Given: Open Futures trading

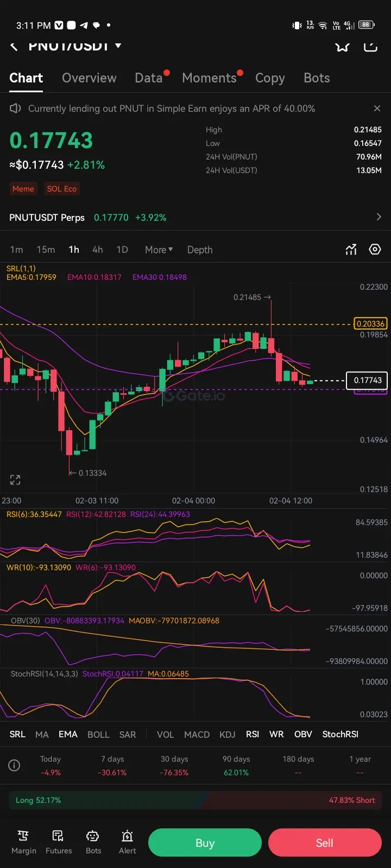Looking at the screenshot, I should pos(59,843).
